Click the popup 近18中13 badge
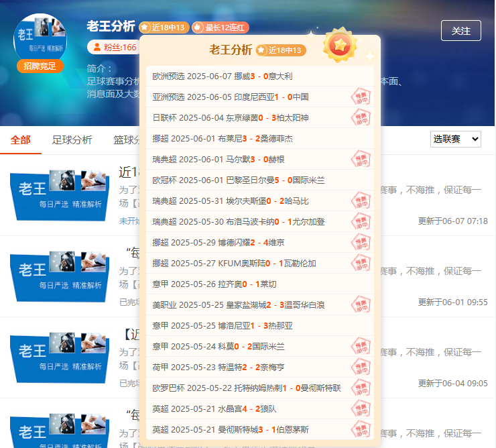Image resolution: width=496 pixels, height=448 pixels. point(281,50)
